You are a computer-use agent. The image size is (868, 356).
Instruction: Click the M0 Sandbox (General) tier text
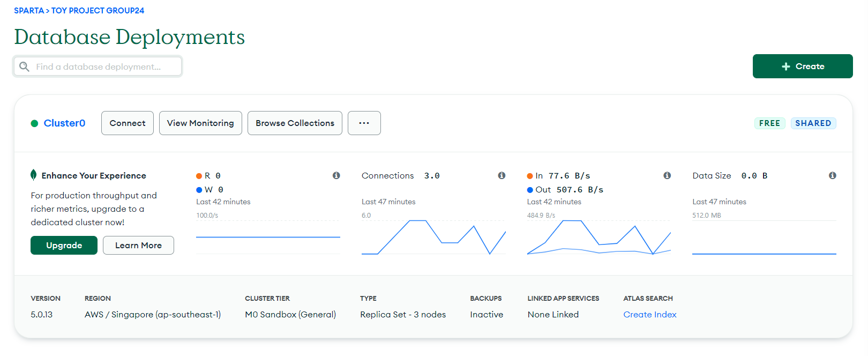290,315
